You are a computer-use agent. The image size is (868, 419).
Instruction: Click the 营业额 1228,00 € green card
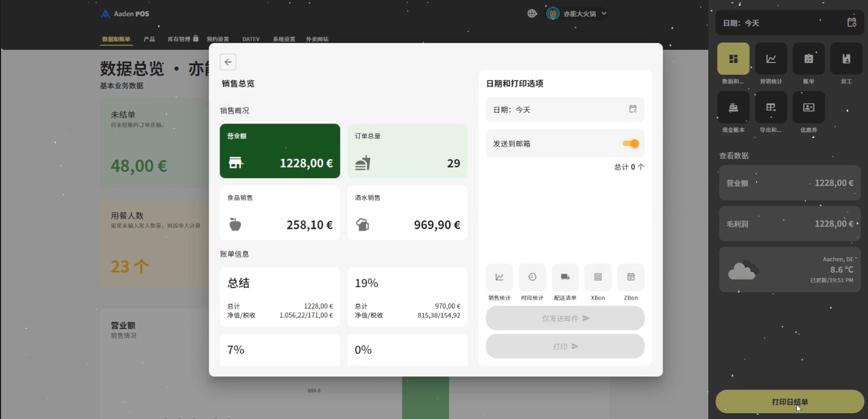279,151
